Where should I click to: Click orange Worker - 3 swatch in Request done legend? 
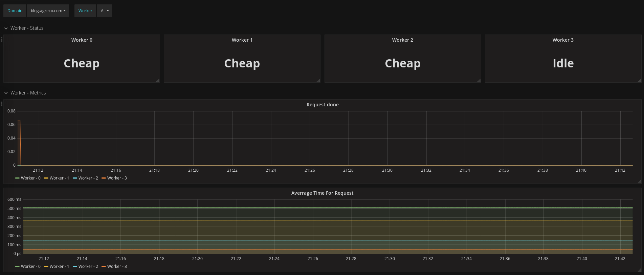104,178
